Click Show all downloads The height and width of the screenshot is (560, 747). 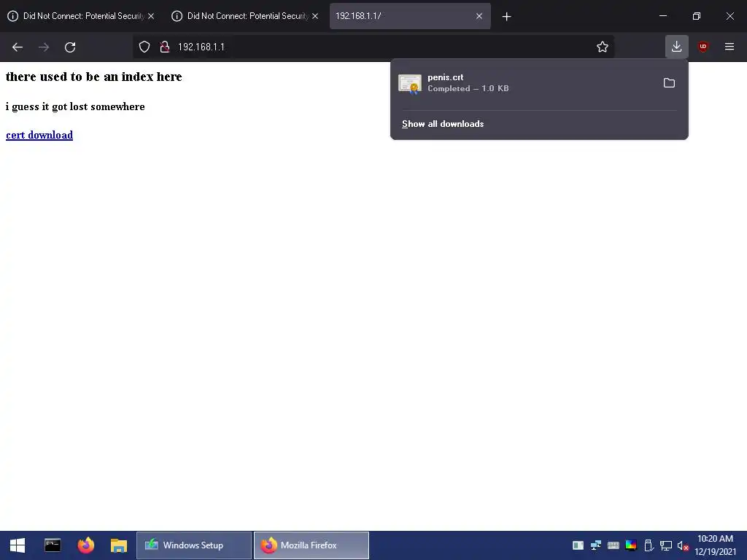point(443,124)
